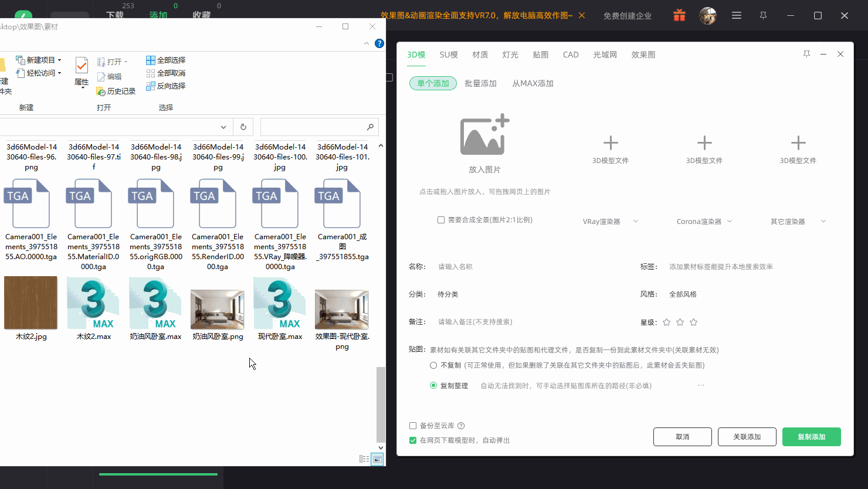Image resolution: width=868 pixels, height=489 pixels.
Task: Click the Properties icon in Explorer ribbon
Action: click(82, 65)
